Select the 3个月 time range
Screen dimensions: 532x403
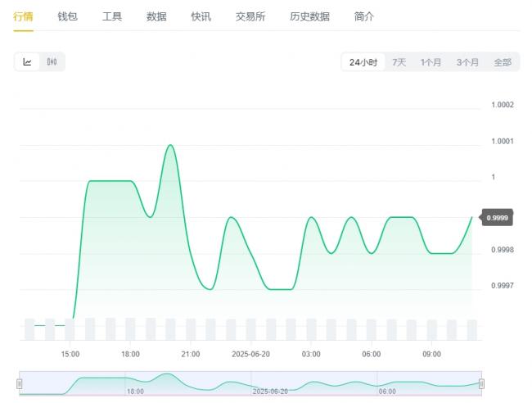click(467, 62)
